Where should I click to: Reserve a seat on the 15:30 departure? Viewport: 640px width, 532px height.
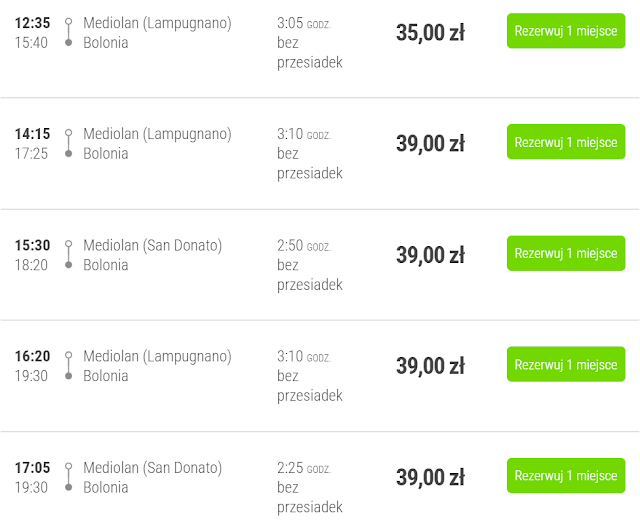[565, 253]
